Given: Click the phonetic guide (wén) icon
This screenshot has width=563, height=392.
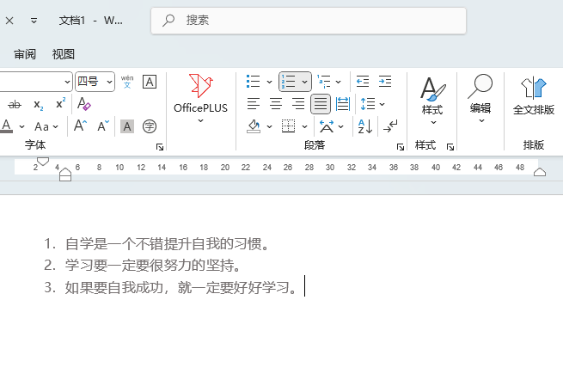Looking at the screenshot, I should [127, 82].
